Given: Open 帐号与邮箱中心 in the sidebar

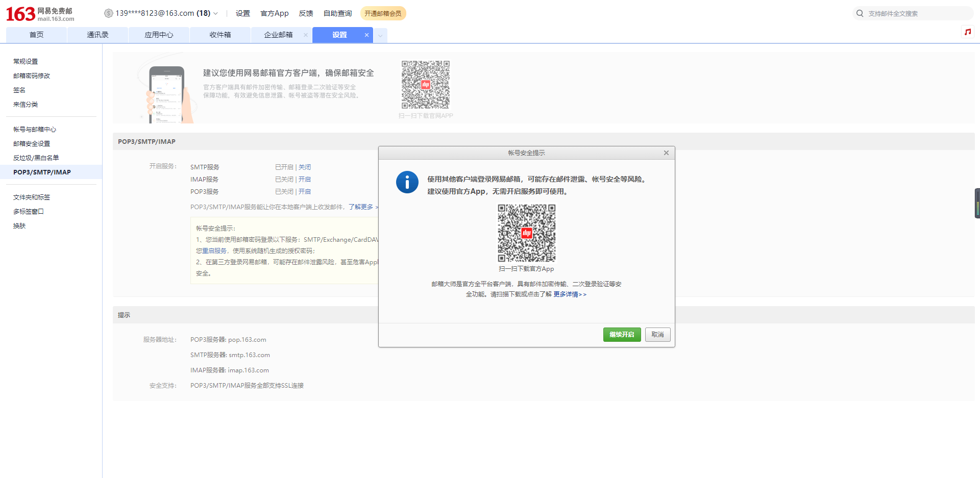Looking at the screenshot, I should (x=35, y=129).
